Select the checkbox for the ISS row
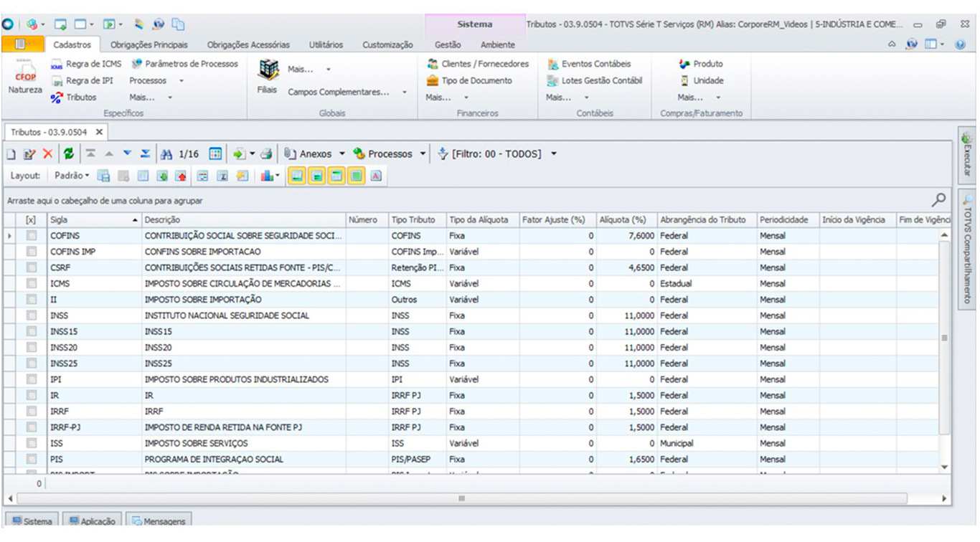The height and width of the screenshot is (542, 980). click(x=32, y=443)
